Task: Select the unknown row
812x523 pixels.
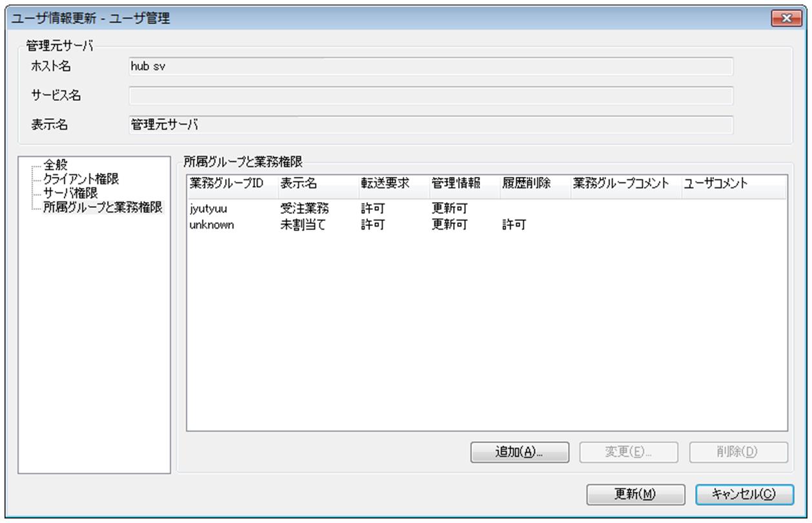Action: [487, 223]
